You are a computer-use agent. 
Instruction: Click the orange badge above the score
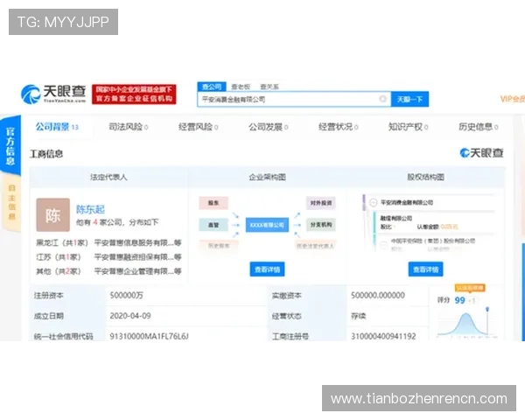coord(470,288)
